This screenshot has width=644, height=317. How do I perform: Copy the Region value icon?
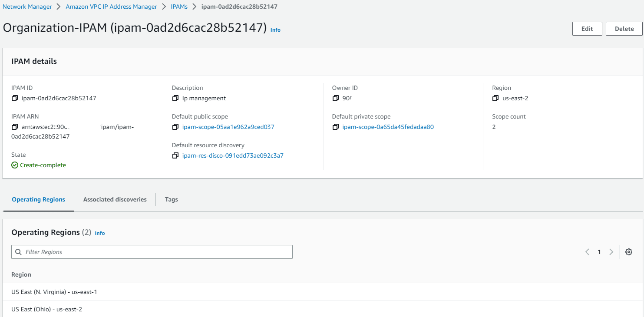pos(495,98)
